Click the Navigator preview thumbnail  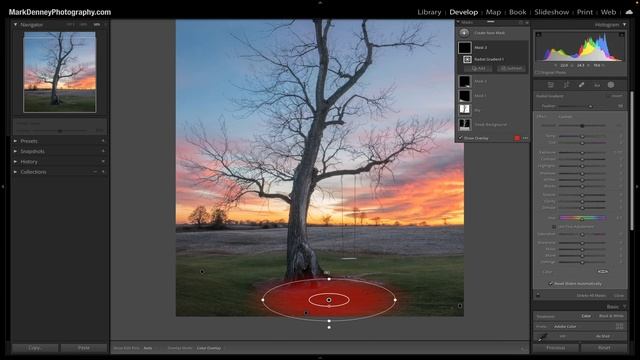[60, 72]
